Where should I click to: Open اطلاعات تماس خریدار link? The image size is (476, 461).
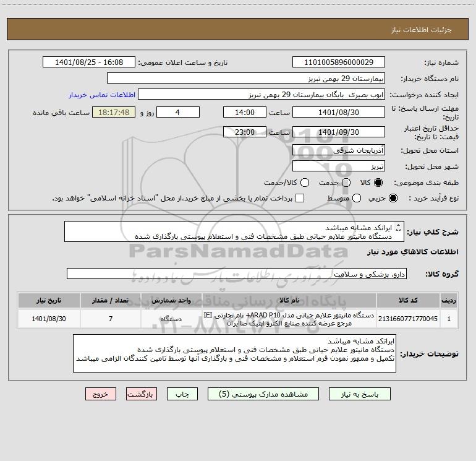(x=102, y=95)
